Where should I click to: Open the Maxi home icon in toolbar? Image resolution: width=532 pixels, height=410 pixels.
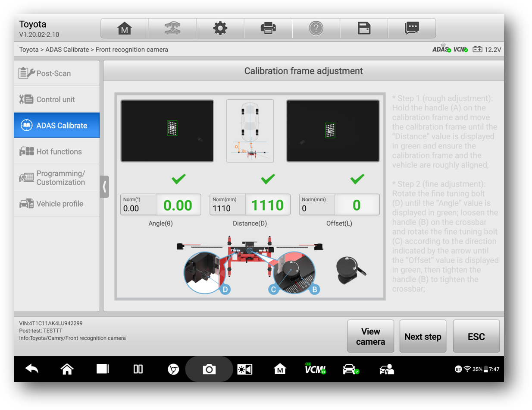(125, 28)
